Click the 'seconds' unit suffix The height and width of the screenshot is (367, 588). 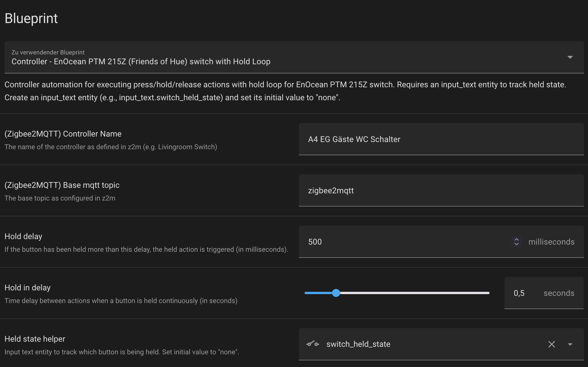pyautogui.click(x=559, y=293)
